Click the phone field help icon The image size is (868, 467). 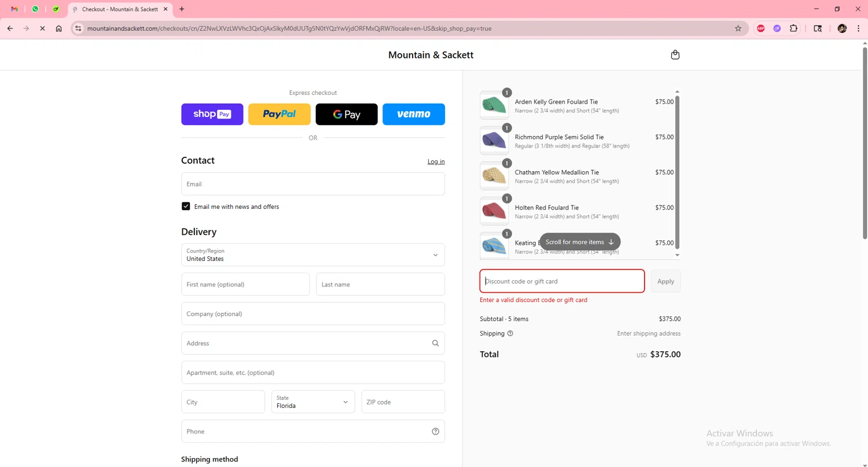click(x=435, y=431)
